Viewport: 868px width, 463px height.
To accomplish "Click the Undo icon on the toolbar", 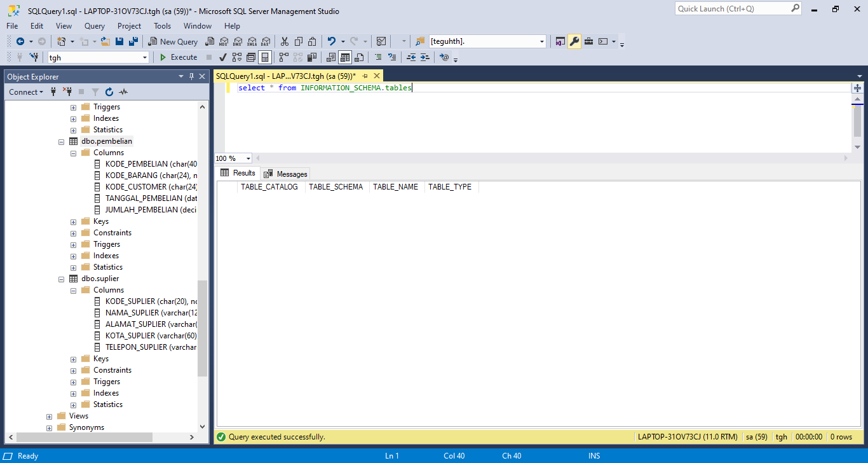I will click(x=330, y=41).
